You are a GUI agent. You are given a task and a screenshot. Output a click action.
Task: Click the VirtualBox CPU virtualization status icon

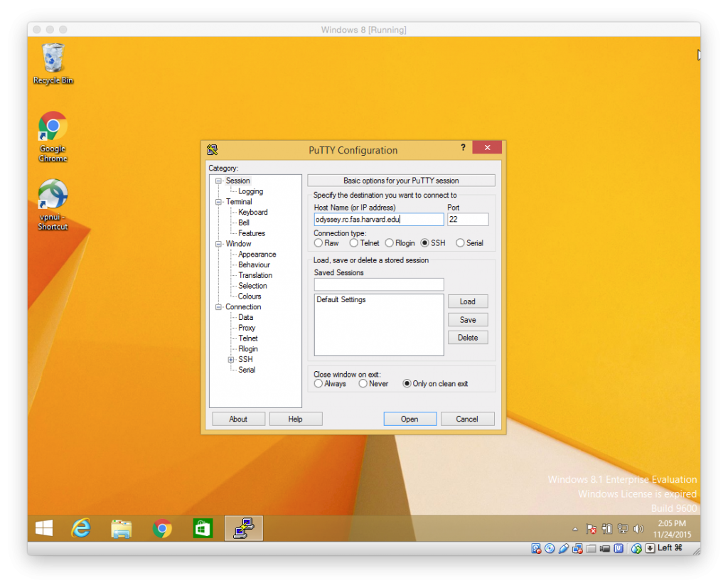click(x=619, y=549)
